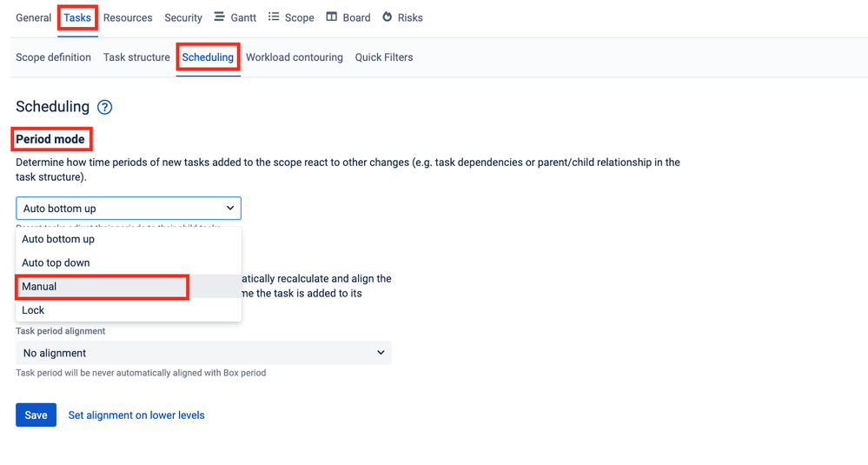
Task: Click the Scheduling page heading
Action: click(53, 106)
